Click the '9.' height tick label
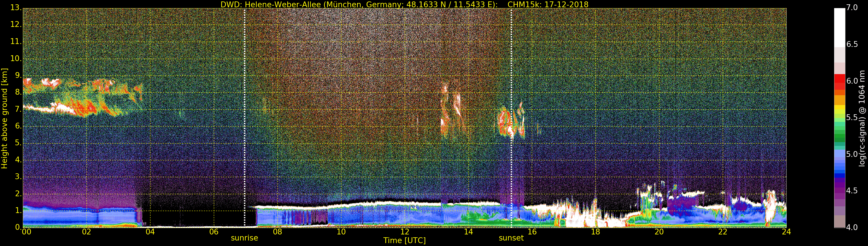868x246 pixels. coord(18,75)
